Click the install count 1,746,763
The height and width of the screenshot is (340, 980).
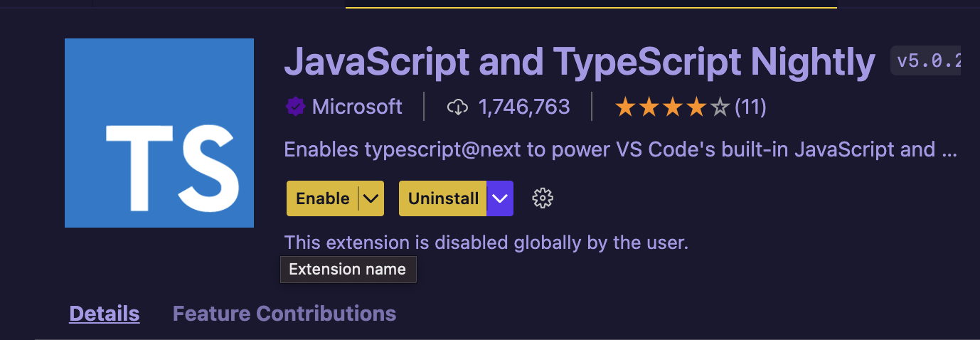524,107
